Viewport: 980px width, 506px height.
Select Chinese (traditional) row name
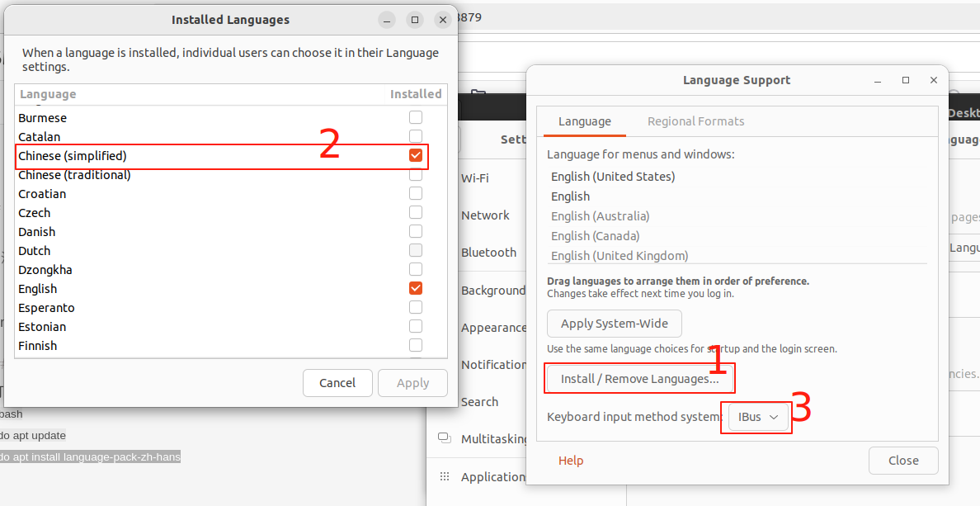74,174
